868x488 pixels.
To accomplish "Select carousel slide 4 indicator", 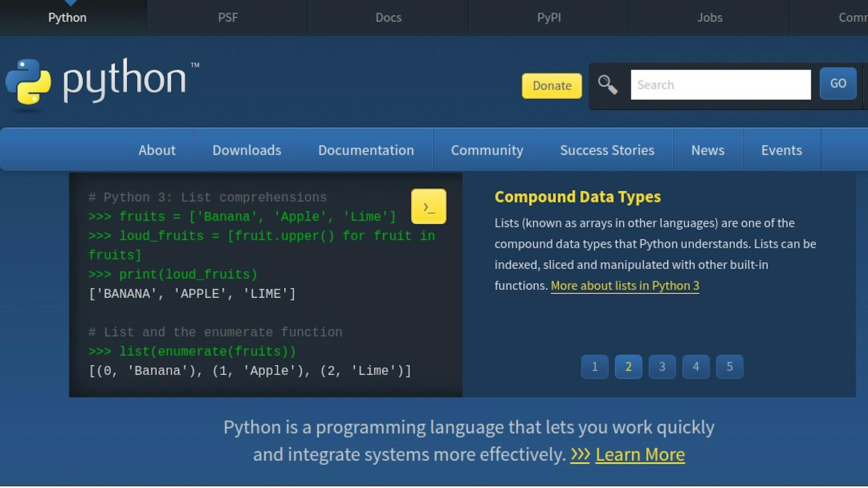I will tap(696, 367).
